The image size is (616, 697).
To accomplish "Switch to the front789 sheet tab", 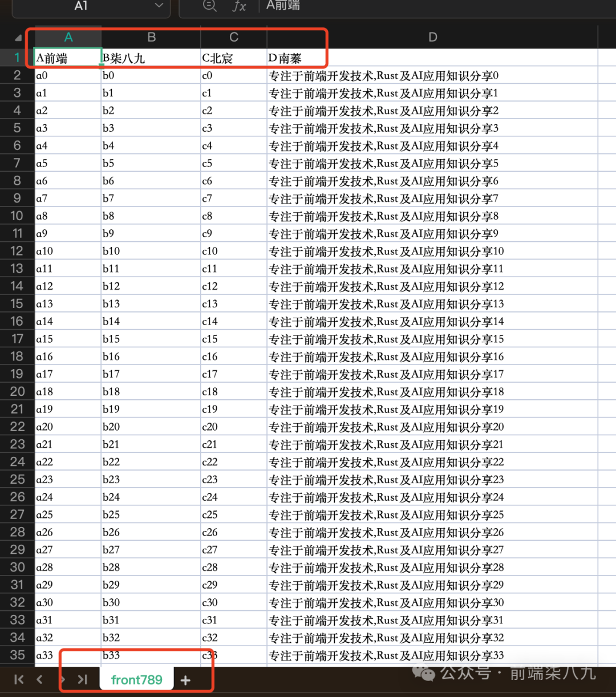I will 136,679.
